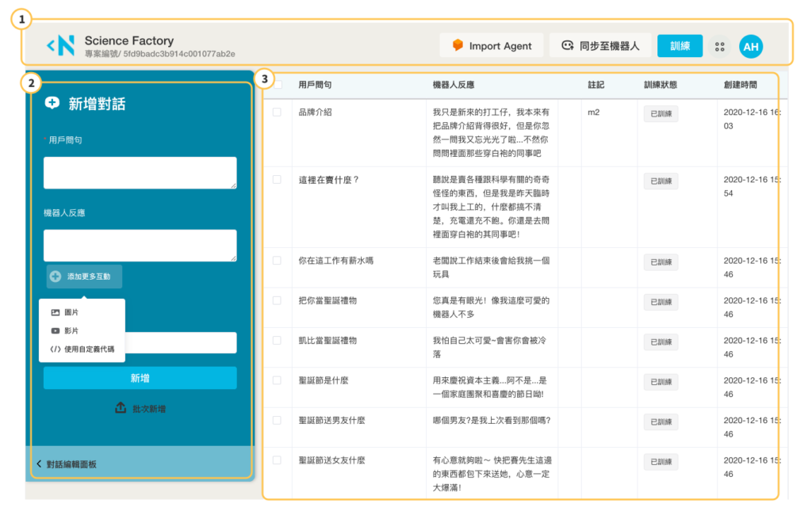812x515 pixels.
Task: Collapse panel with 對話編輯面板 chevron
Action: click(39, 463)
